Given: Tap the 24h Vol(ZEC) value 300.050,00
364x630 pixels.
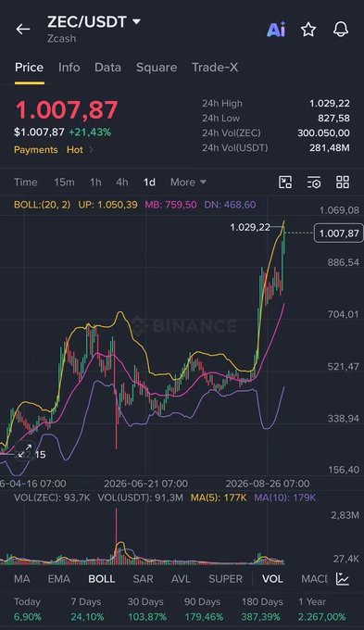Looking at the screenshot, I should [x=323, y=133].
